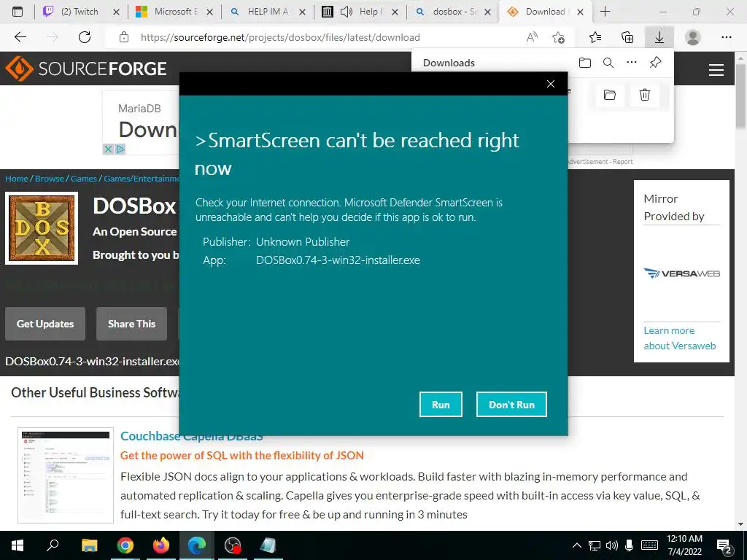Add this page to favorites star icon
Screen dimensions: 747x560
point(558,37)
